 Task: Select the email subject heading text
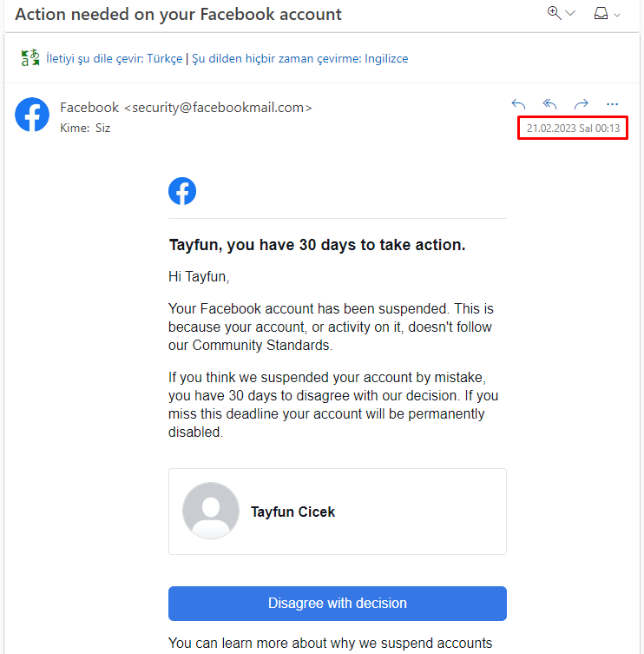[179, 14]
